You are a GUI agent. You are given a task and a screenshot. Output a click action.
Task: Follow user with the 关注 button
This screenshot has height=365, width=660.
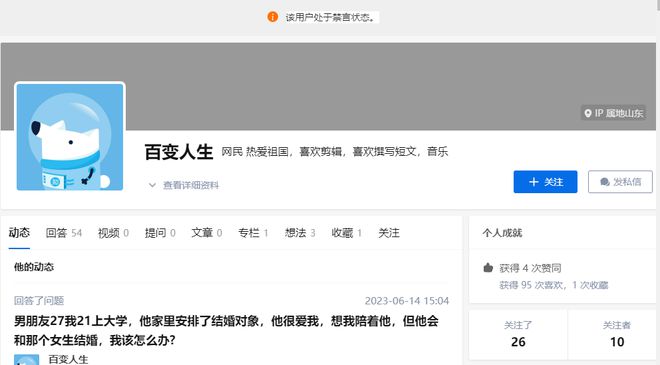[x=545, y=182]
